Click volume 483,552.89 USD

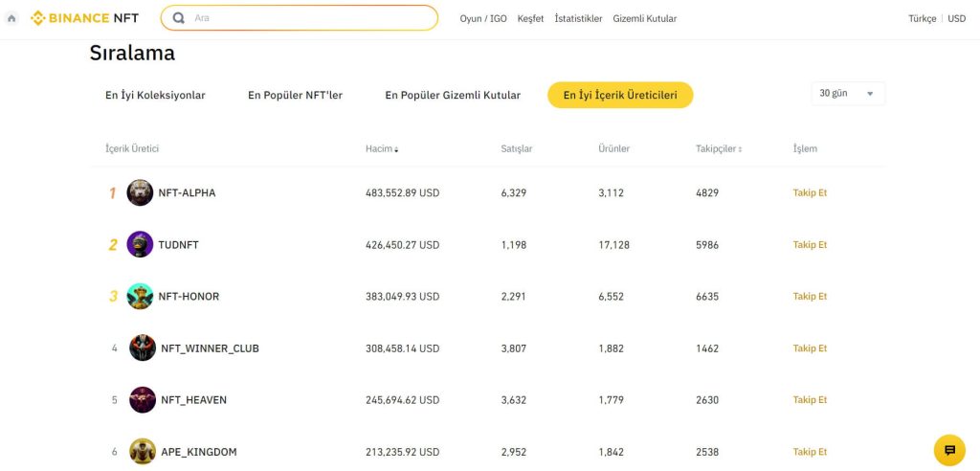(x=403, y=192)
